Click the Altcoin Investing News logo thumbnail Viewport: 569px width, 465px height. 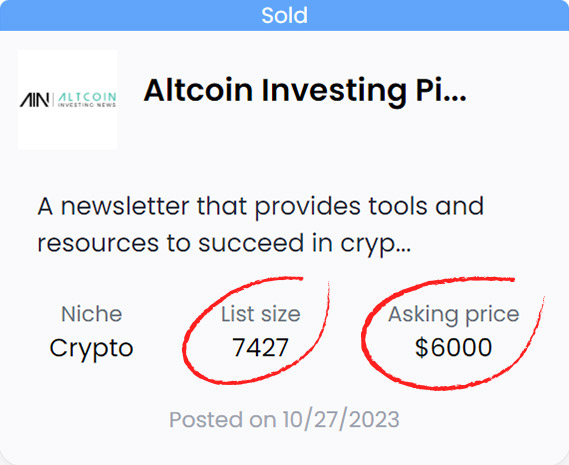(67, 100)
